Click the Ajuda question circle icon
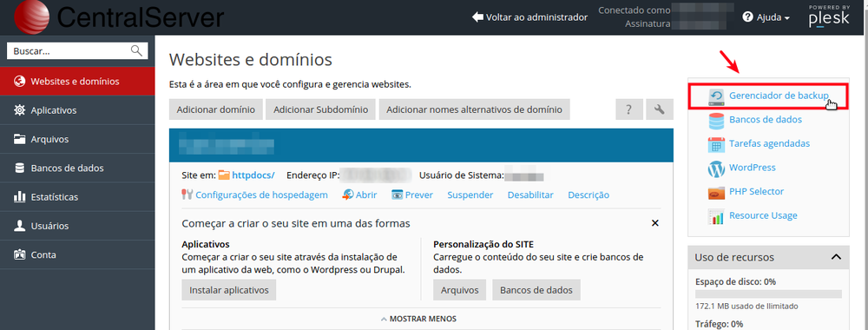Image resolution: width=868 pixels, height=330 pixels. [748, 17]
